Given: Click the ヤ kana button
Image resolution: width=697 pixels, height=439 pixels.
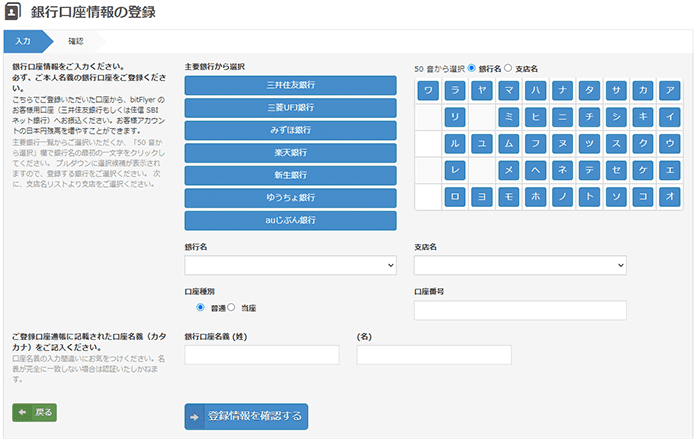Looking at the screenshot, I should point(482,90).
